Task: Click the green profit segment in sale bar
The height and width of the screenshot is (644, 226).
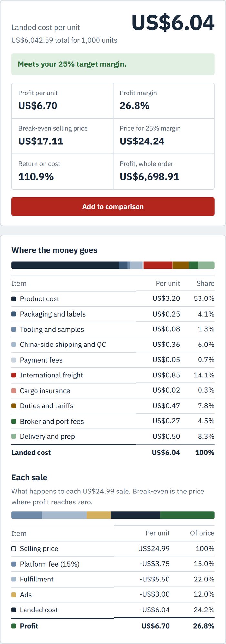Action: coord(187,515)
